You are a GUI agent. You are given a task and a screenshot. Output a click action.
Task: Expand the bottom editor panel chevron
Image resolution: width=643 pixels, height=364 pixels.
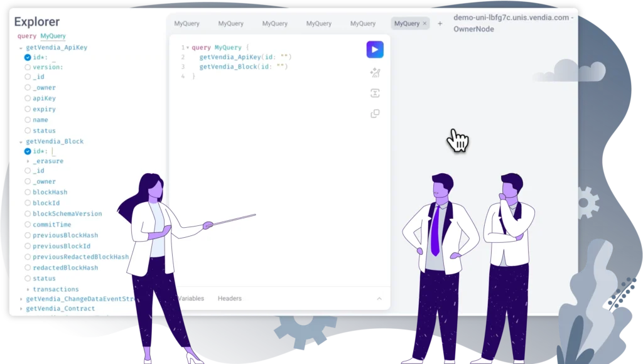(379, 299)
